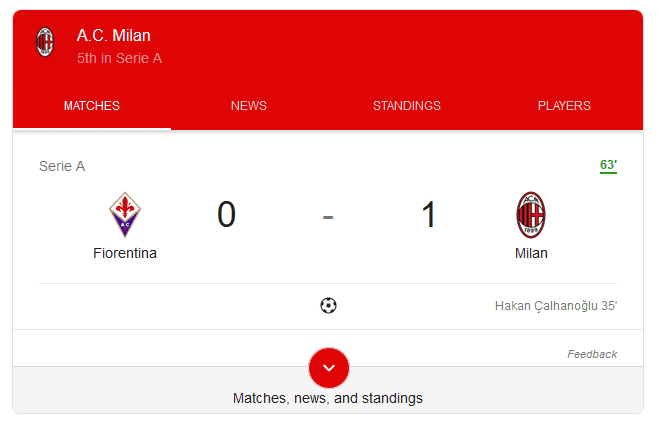This screenshot has height=425, width=661.
Task: Expand the card with red chevron button
Action: point(329,368)
